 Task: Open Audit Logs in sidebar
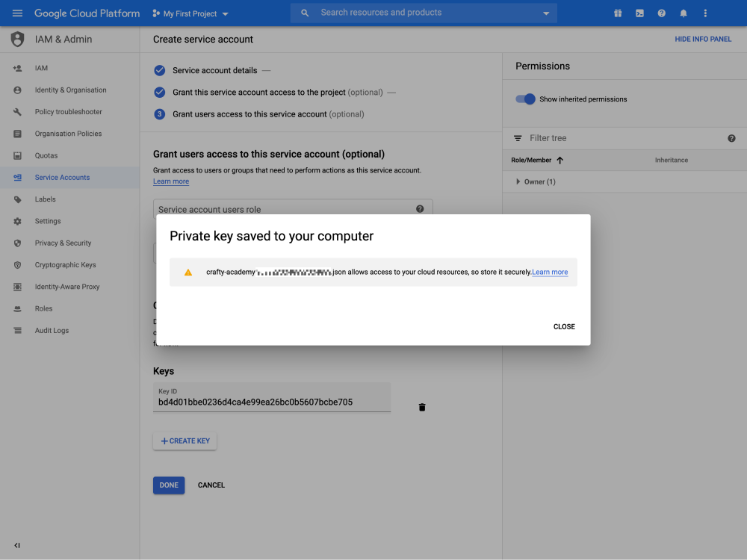tap(52, 331)
